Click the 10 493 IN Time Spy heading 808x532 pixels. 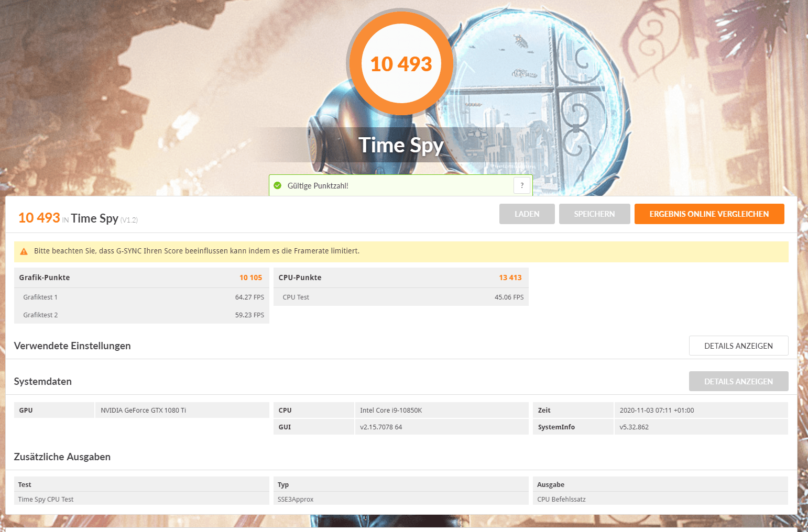69,218
